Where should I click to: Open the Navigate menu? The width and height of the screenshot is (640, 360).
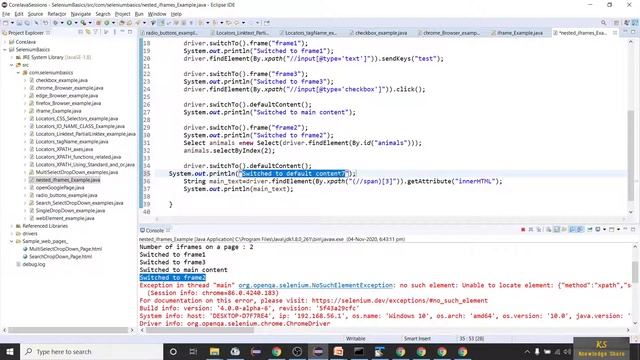click(81, 14)
